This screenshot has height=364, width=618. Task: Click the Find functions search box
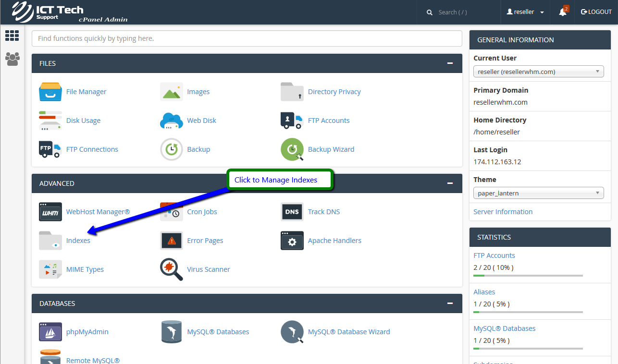(247, 38)
